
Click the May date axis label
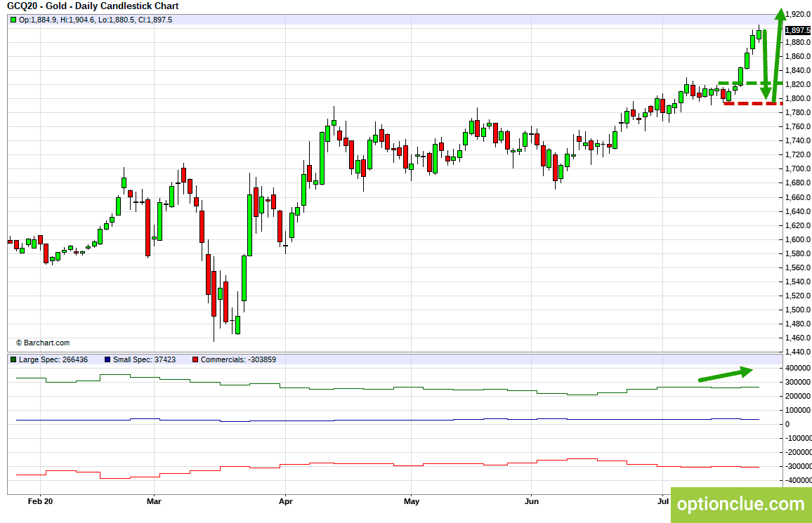[412, 501]
